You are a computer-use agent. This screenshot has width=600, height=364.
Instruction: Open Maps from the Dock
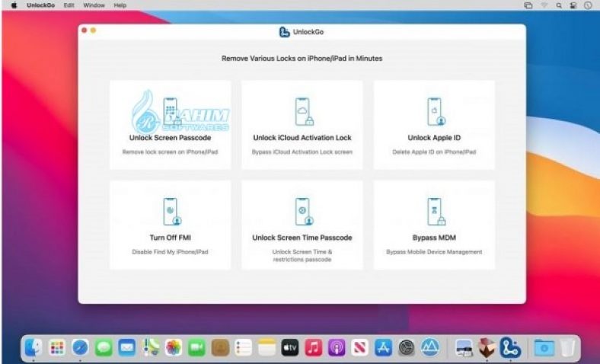pos(151,347)
